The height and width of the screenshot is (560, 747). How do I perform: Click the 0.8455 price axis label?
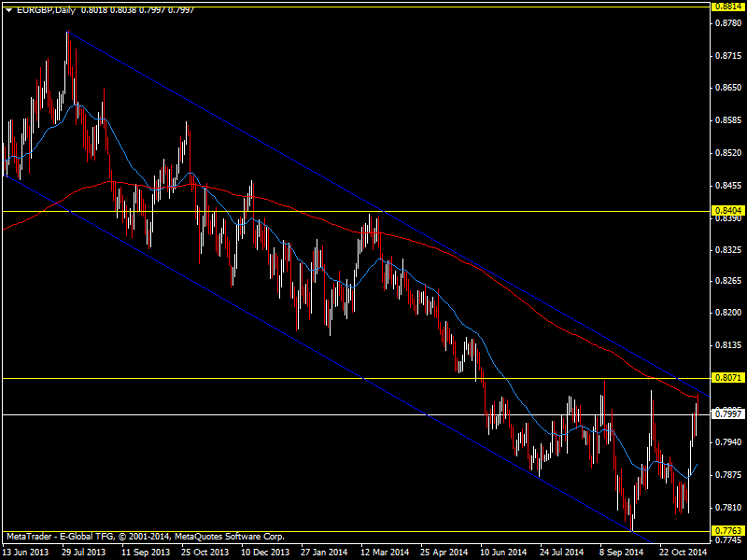[x=729, y=185]
